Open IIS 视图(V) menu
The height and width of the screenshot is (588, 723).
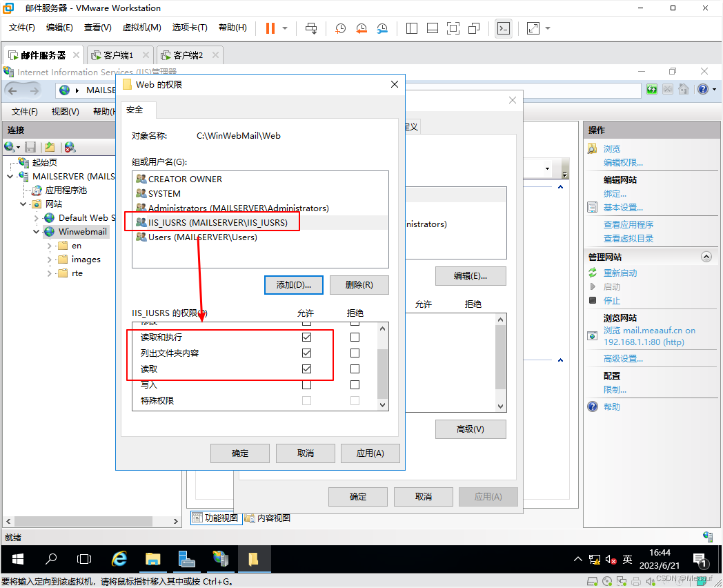pos(65,112)
